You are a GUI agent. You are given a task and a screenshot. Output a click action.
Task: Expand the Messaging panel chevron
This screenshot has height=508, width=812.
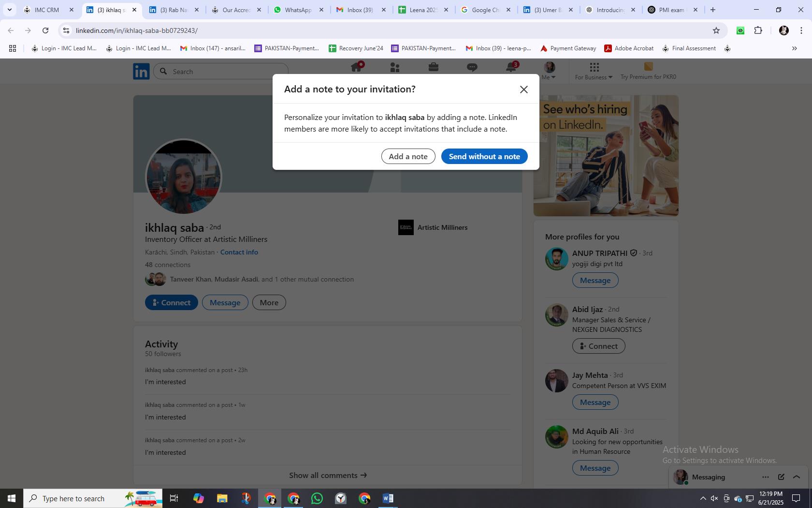[797, 477]
